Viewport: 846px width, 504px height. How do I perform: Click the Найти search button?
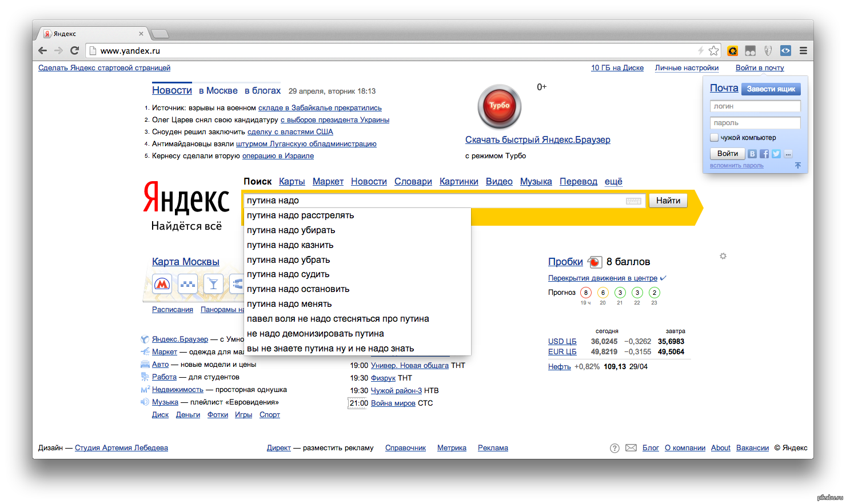click(668, 201)
